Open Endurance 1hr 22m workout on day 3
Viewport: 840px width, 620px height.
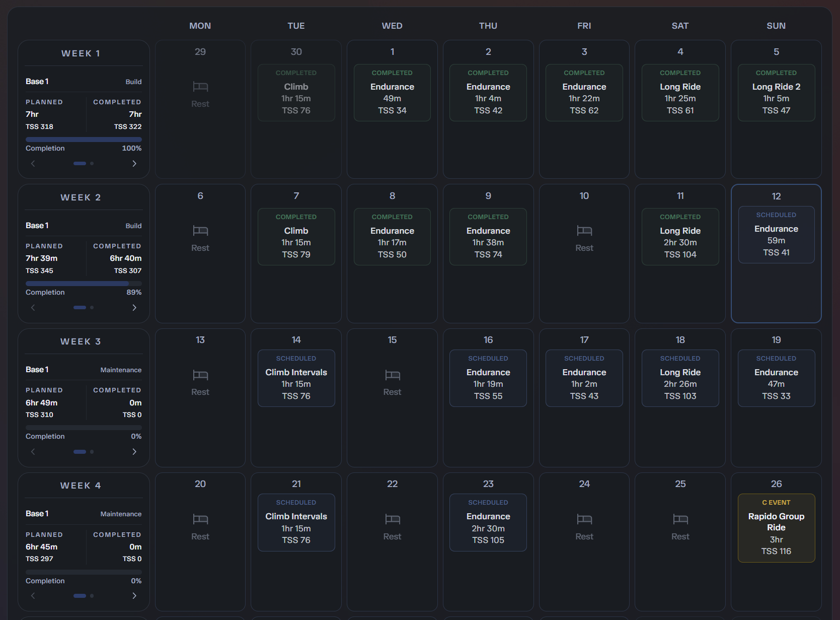[x=584, y=93]
